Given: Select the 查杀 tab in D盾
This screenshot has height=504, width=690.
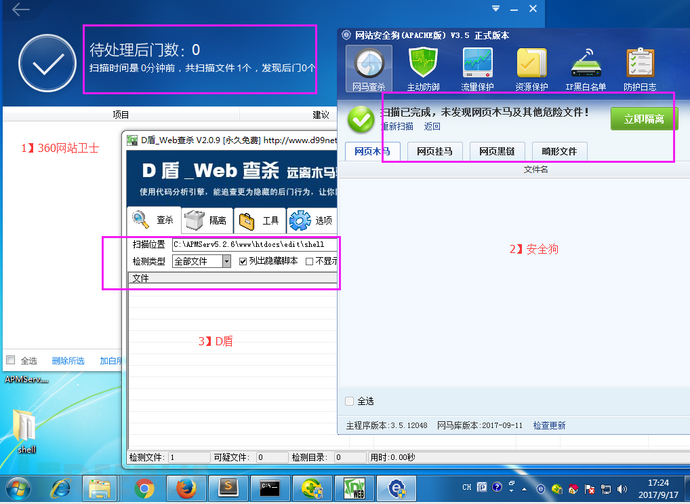Looking at the screenshot, I should pyautogui.click(x=154, y=220).
